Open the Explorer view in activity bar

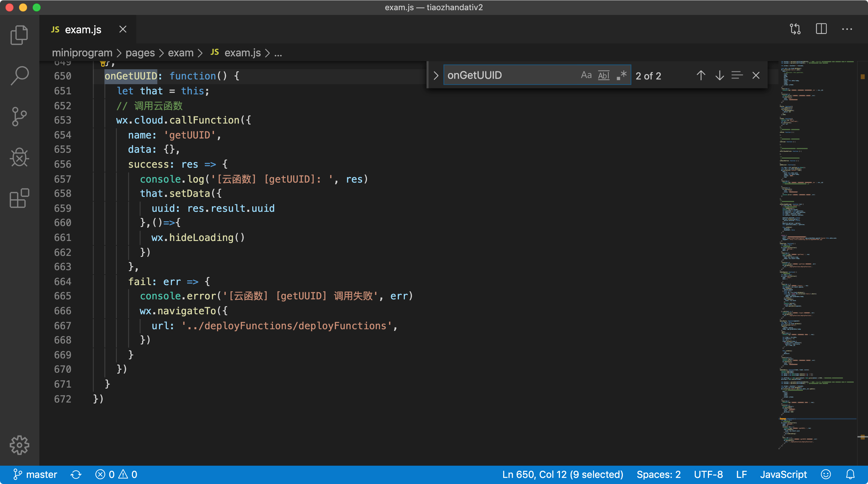click(x=19, y=35)
